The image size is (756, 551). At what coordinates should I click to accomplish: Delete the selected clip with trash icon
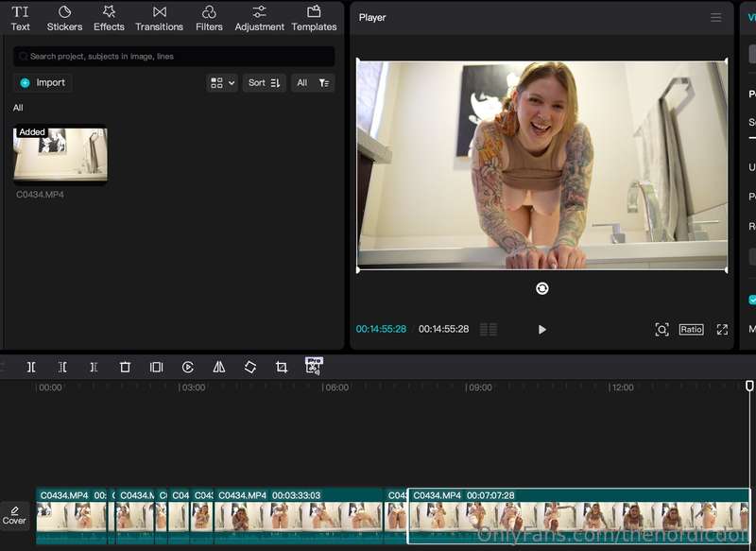[125, 368]
